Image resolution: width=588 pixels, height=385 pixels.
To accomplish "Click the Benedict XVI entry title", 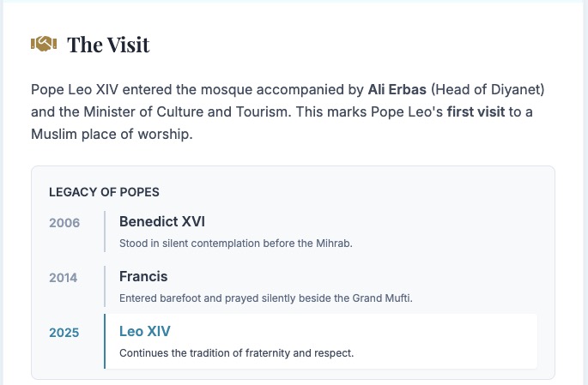I will [162, 221].
